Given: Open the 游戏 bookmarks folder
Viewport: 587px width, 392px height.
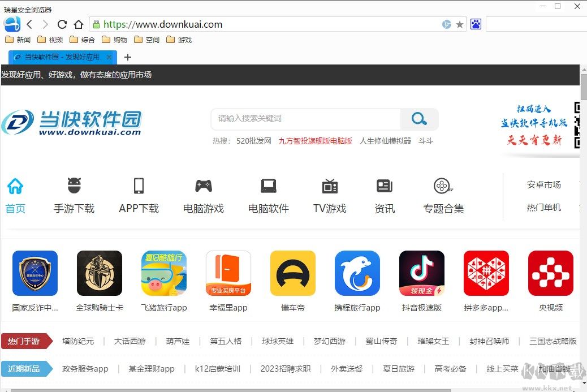Looking at the screenshot, I should [x=179, y=40].
